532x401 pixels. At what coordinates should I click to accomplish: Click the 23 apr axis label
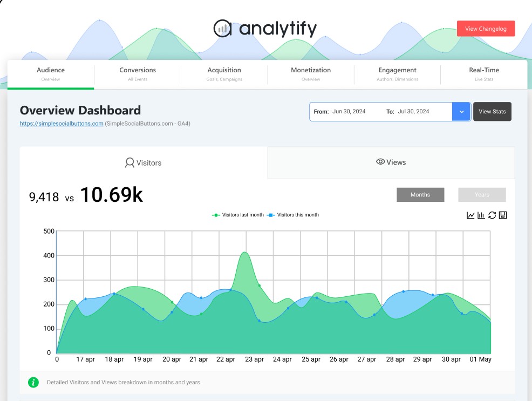[255, 359]
